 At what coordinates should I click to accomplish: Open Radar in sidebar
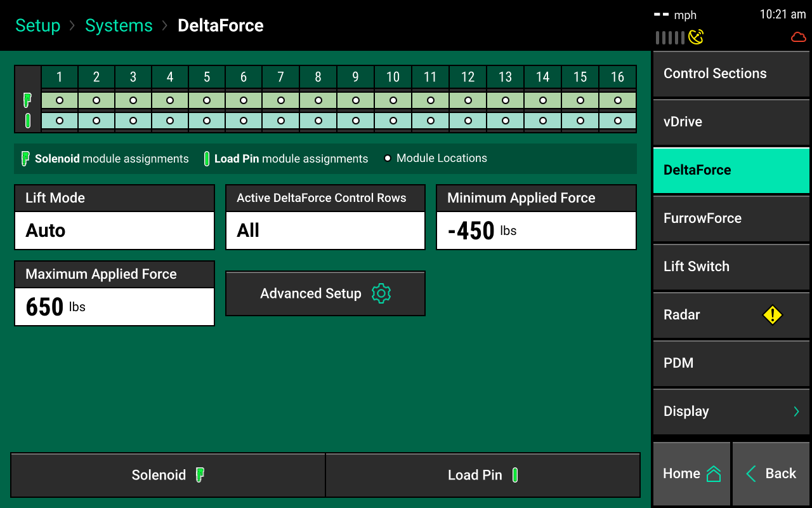(x=731, y=315)
